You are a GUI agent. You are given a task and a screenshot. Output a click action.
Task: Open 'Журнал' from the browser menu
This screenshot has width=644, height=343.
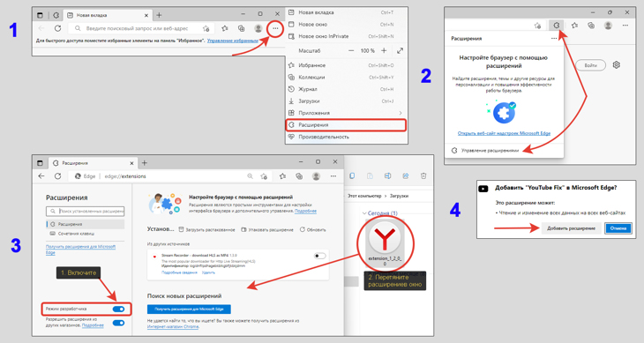pyautogui.click(x=347, y=89)
